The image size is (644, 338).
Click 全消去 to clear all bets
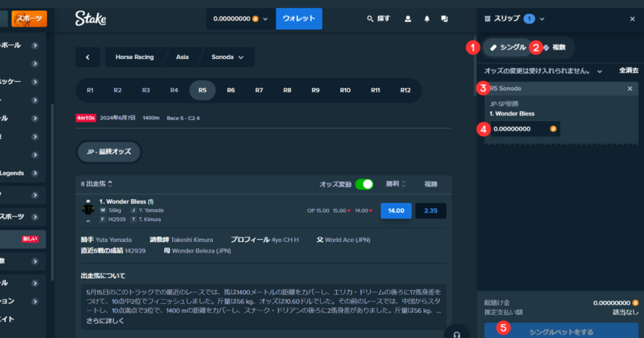(628, 70)
